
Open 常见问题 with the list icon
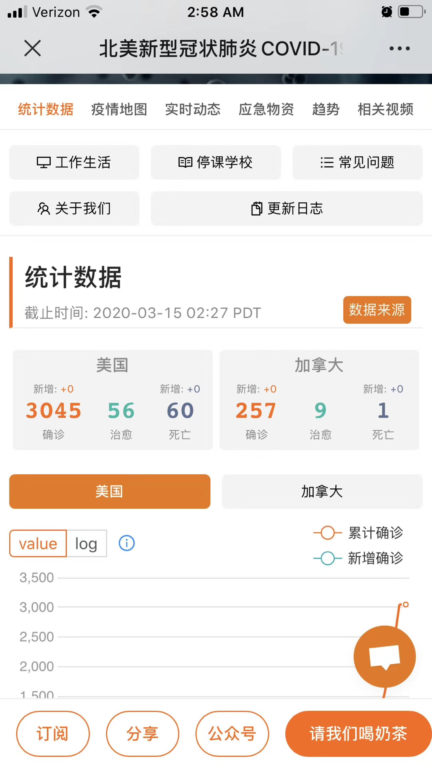[x=358, y=162]
